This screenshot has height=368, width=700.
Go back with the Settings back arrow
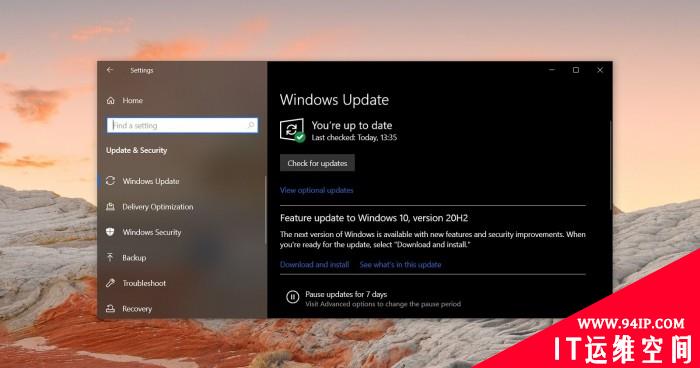click(110, 70)
